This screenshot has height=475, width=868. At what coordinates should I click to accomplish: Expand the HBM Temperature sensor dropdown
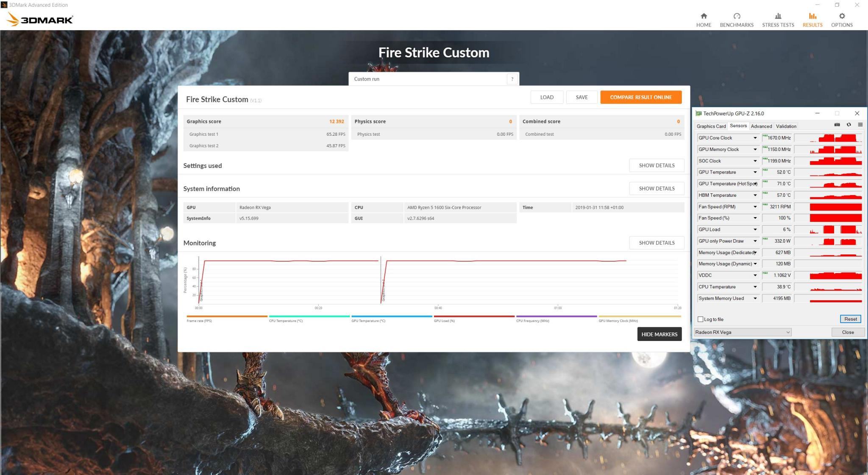(755, 195)
